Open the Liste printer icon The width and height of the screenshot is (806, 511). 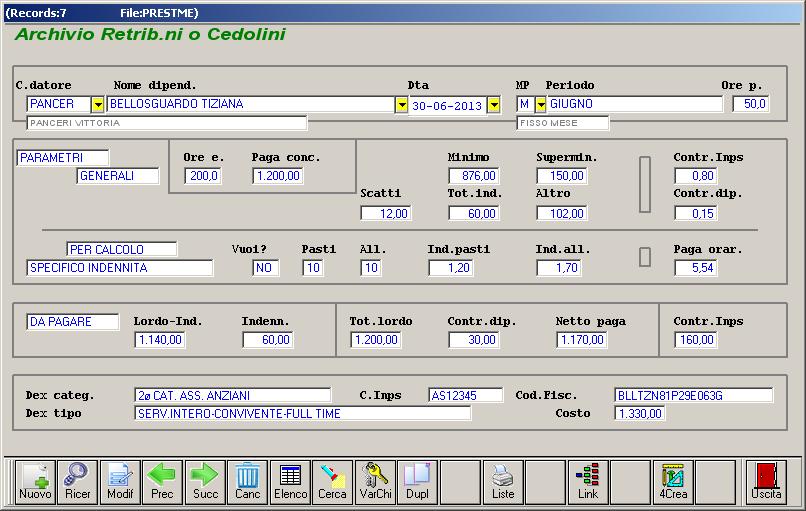[503, 482]
